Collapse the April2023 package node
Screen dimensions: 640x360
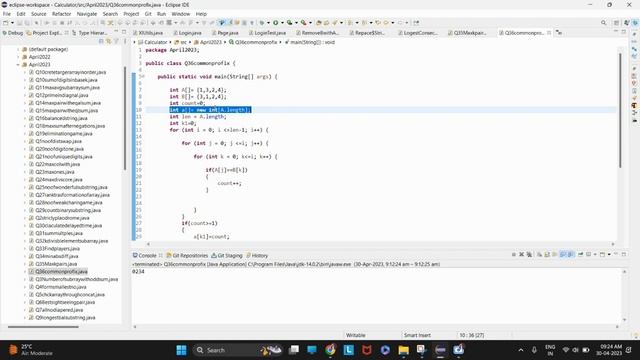18,64
